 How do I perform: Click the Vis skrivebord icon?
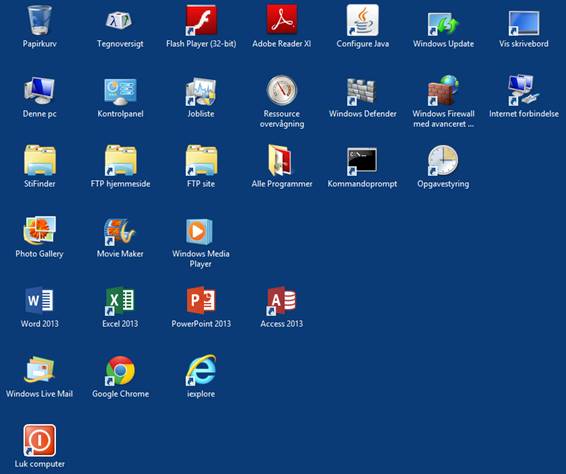click(x=524, y=23)
